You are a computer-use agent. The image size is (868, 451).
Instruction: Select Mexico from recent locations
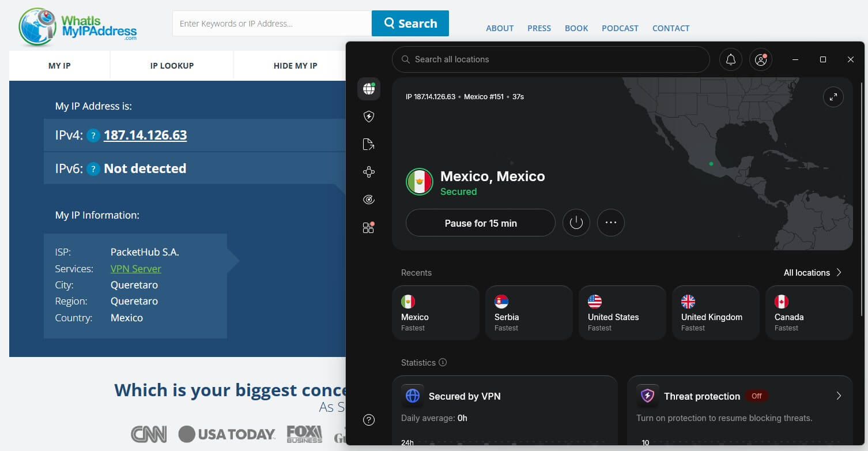point(436,313)
